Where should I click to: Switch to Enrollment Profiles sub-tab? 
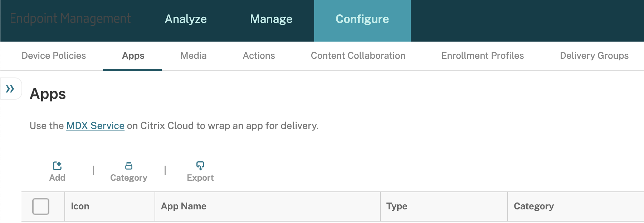482,56
